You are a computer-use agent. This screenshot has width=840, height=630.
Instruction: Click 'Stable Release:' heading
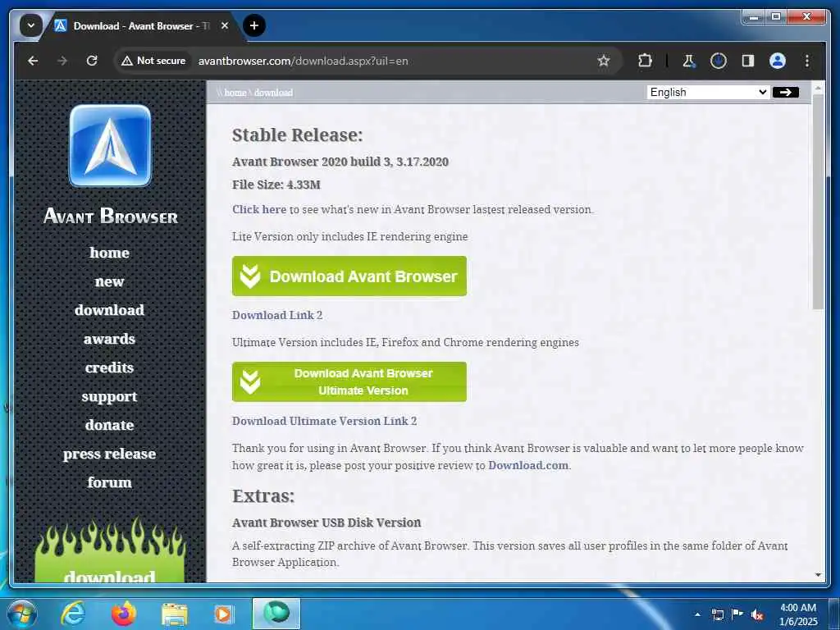297,135
